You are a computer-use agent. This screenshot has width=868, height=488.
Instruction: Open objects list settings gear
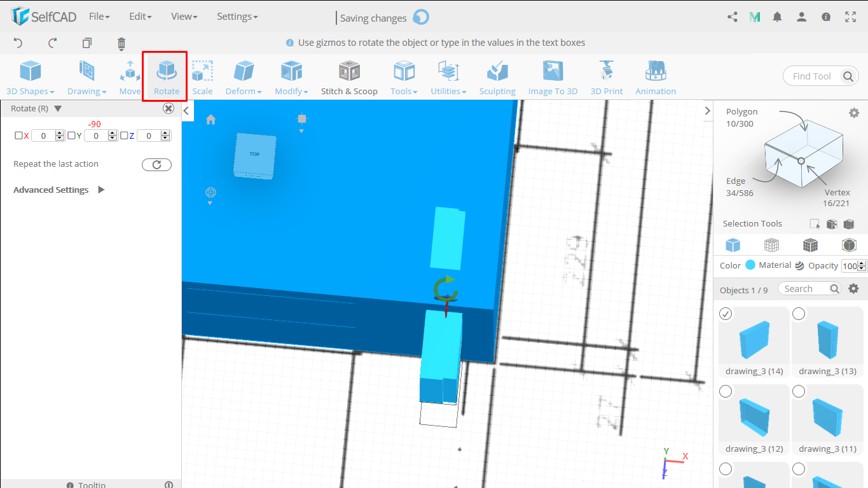[854, 289]
